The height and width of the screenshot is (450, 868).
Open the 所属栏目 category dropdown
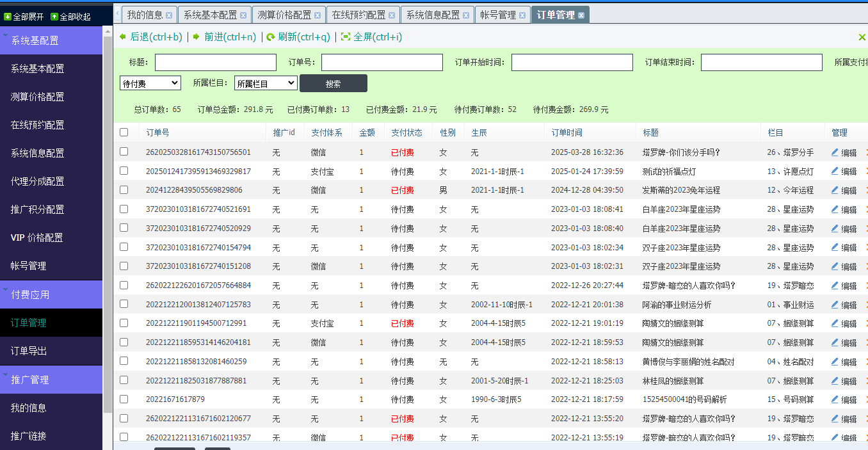[x=266, y=83]
